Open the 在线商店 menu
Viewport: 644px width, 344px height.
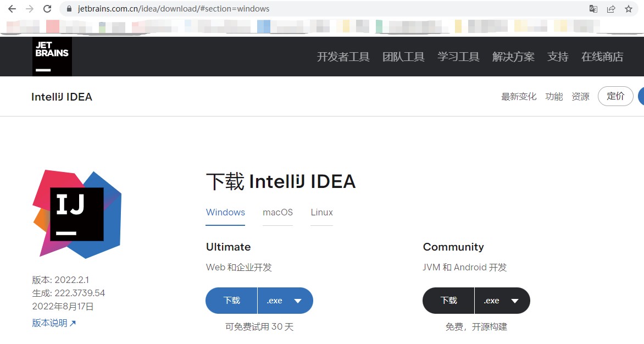point(602,57)
